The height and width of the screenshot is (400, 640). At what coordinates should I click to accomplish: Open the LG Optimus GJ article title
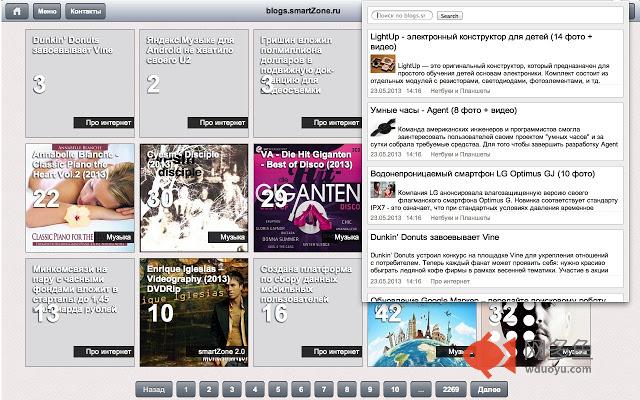click(x=482, y=173)
